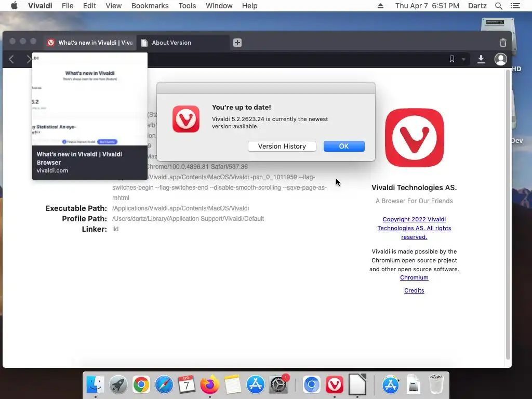Open the App Store icon beside Notes in Dock
Screen dimensions: 532x399
click(255, 385)
